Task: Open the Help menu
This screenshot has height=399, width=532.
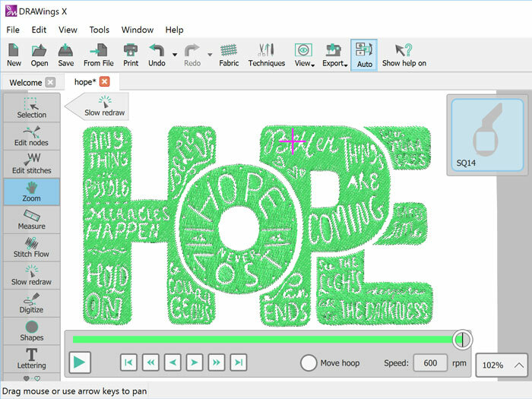Action: [174, 30]
